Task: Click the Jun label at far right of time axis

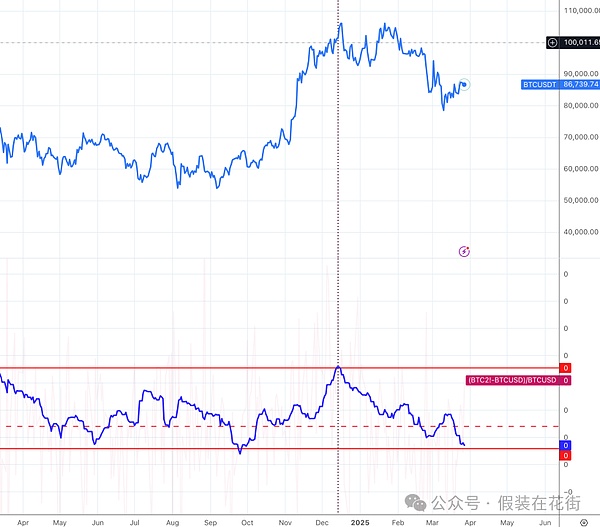Action: (x=544, y=522)
